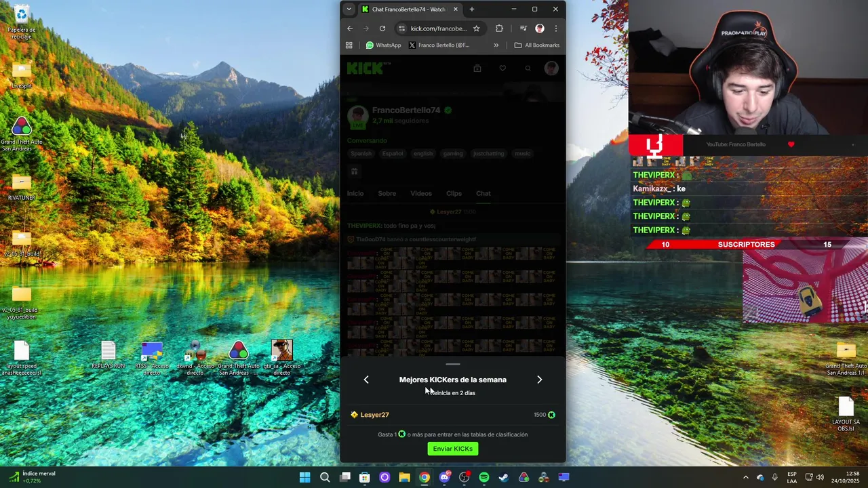Open Windows taskbar search
868x488 pixels.
point(325,477)
